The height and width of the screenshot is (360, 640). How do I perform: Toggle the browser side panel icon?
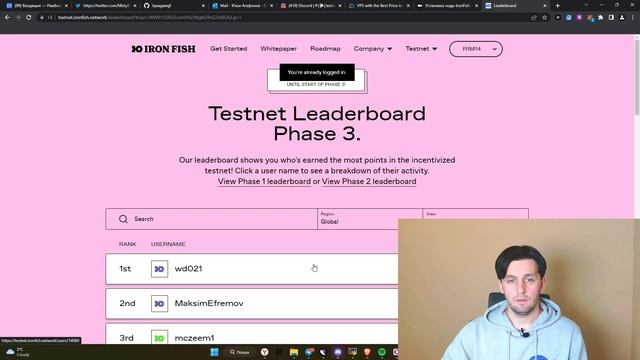point(611,18)
